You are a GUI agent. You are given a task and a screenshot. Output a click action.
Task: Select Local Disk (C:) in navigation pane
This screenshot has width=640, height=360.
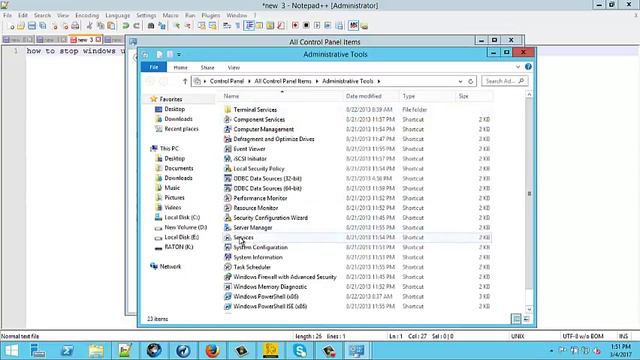[182, 218]
